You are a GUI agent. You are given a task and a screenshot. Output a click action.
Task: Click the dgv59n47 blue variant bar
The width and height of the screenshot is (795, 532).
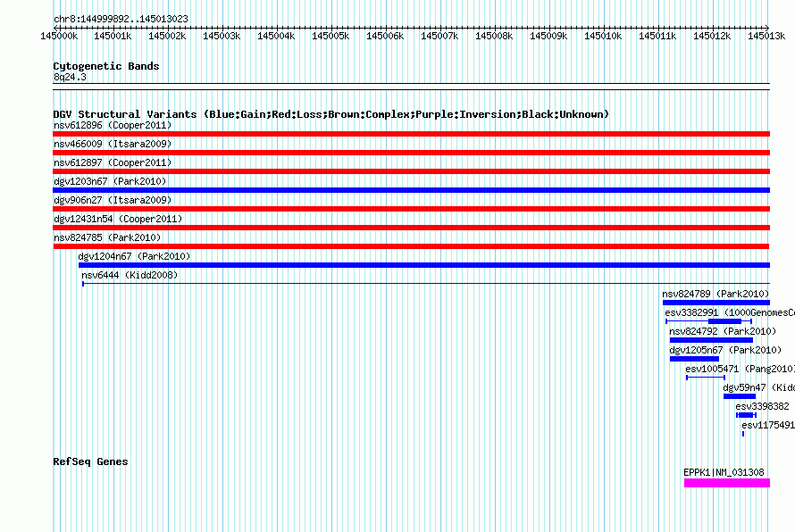pos(740,396)
